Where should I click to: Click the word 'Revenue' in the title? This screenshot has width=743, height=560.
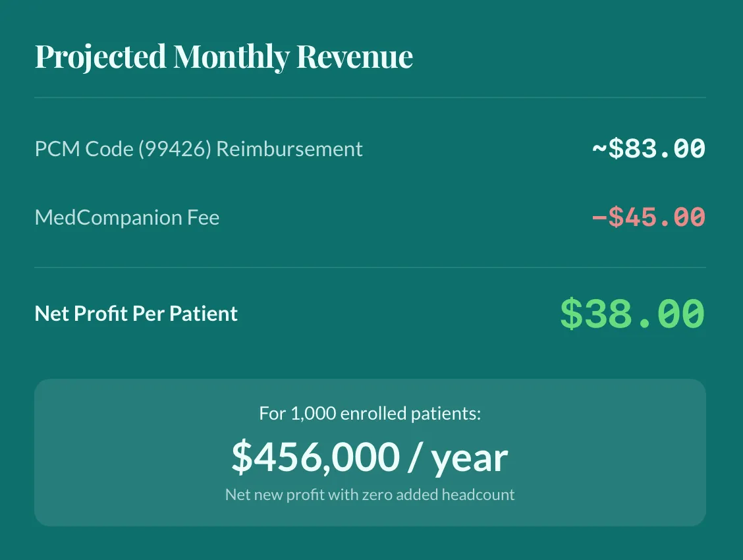point(354,57)
